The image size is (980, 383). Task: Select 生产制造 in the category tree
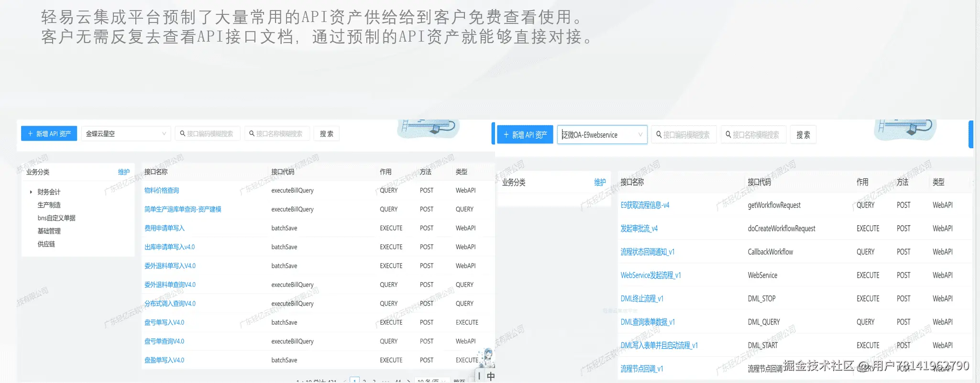click(49, 205)
